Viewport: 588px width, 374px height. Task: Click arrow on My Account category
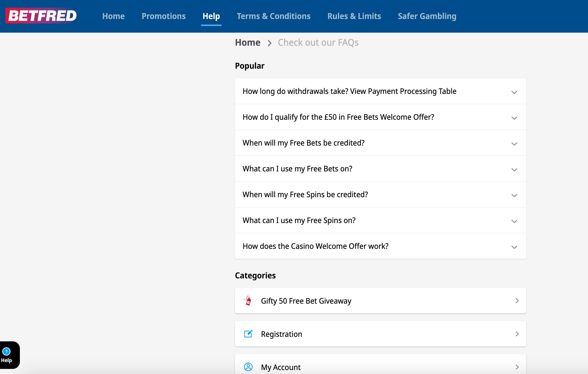517,367
